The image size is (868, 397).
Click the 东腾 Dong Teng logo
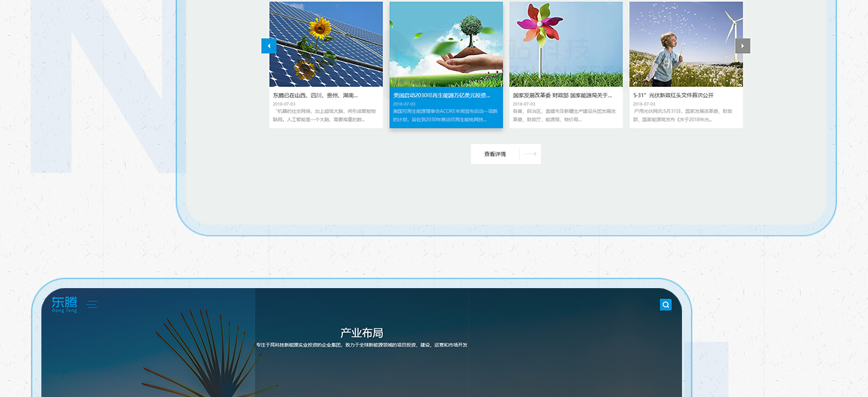[65, 304]
